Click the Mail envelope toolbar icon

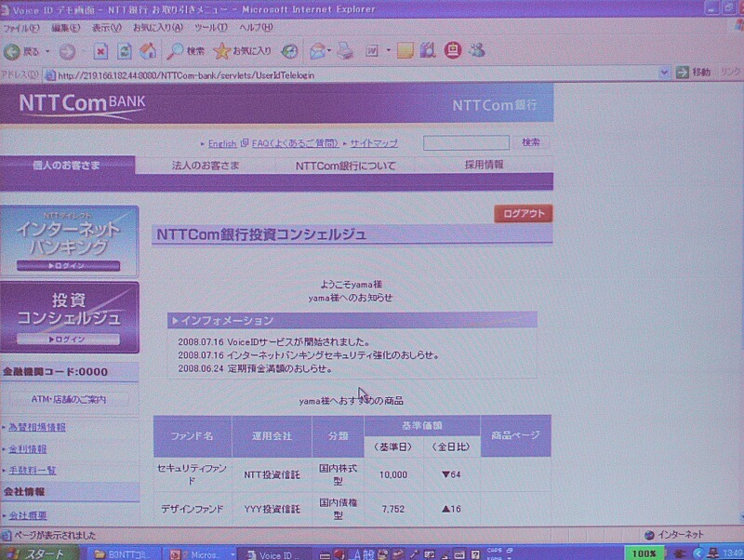coord(317,51)
